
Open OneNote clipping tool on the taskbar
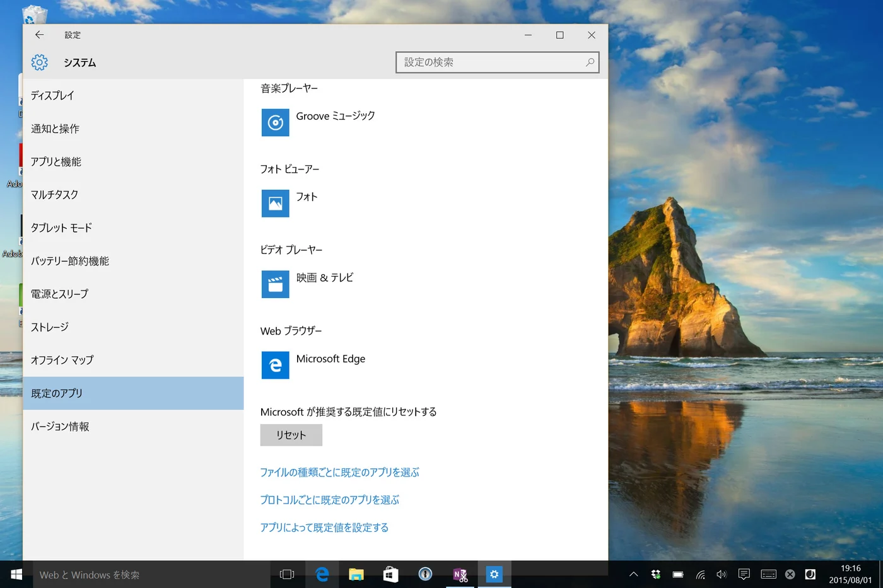coord(460,574)
